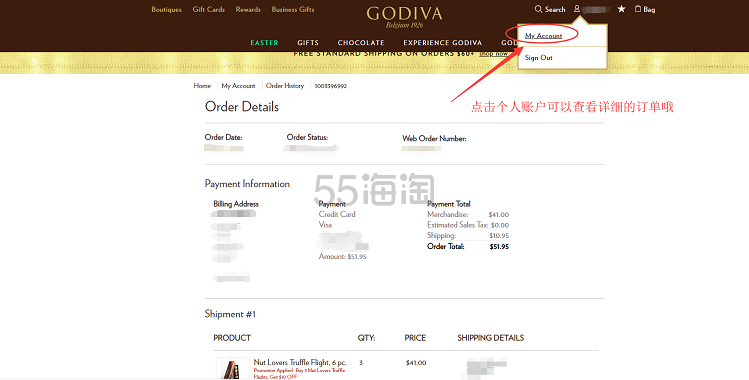
Task: Click the Shipping $10.95 value
Action: click(x=499, y=236)
